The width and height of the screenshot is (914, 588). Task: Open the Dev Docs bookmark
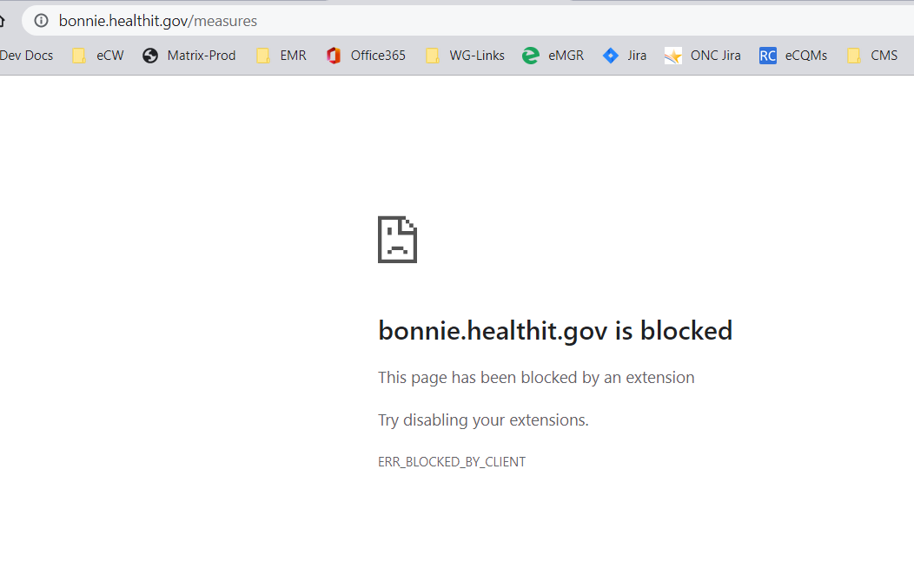click(x=26, y=56)
